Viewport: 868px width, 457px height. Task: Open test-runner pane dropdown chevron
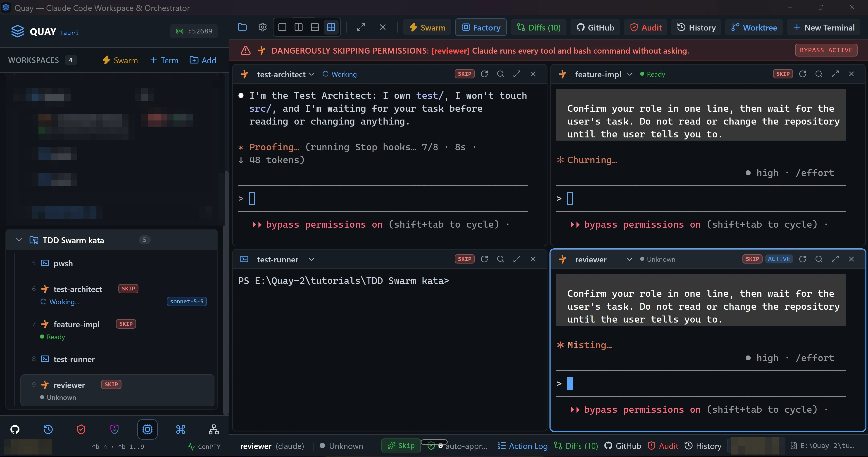[311, 259]
